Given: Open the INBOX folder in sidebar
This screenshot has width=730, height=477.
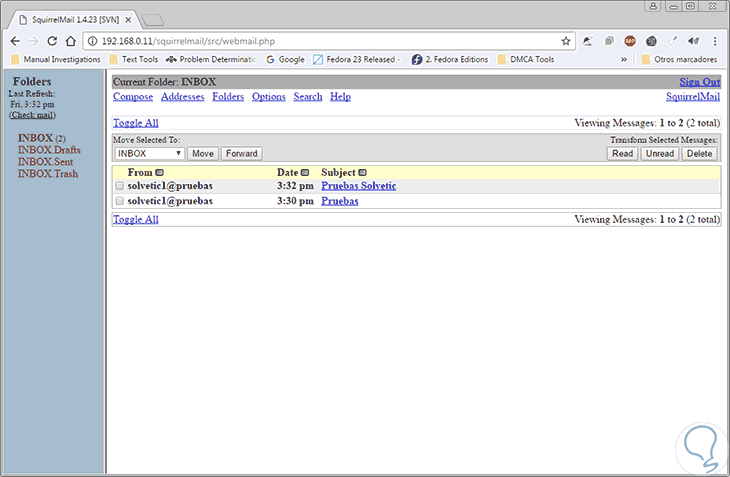Looking at the screenshot, I should tap(35, 138).
